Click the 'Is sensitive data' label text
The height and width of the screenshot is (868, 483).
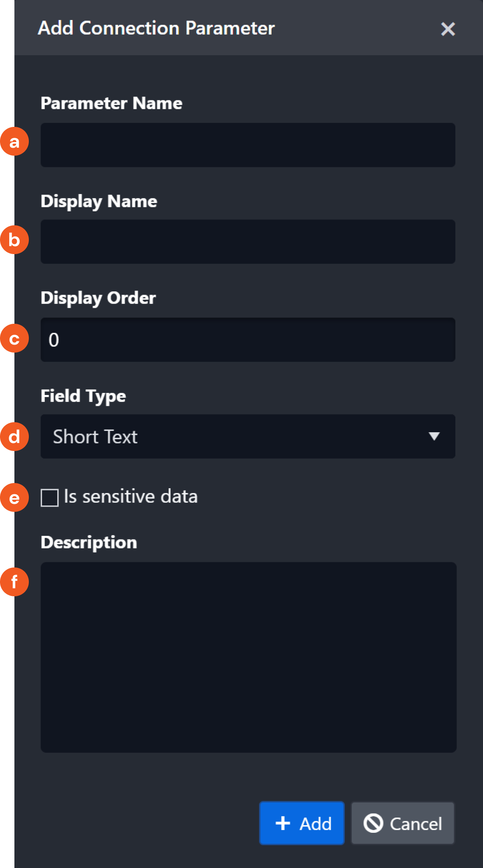click(131, 497)
